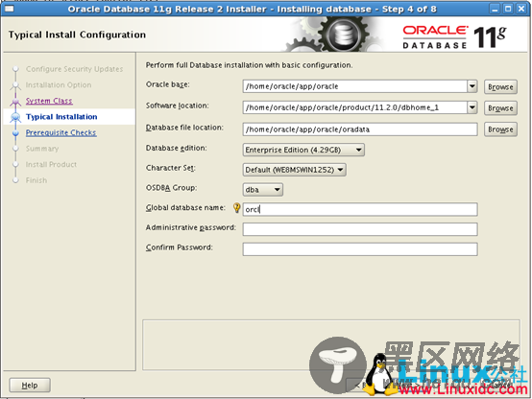532x399 pixels.
Task: Open the Software location path dropdown
Action: (x=472, y=107)
